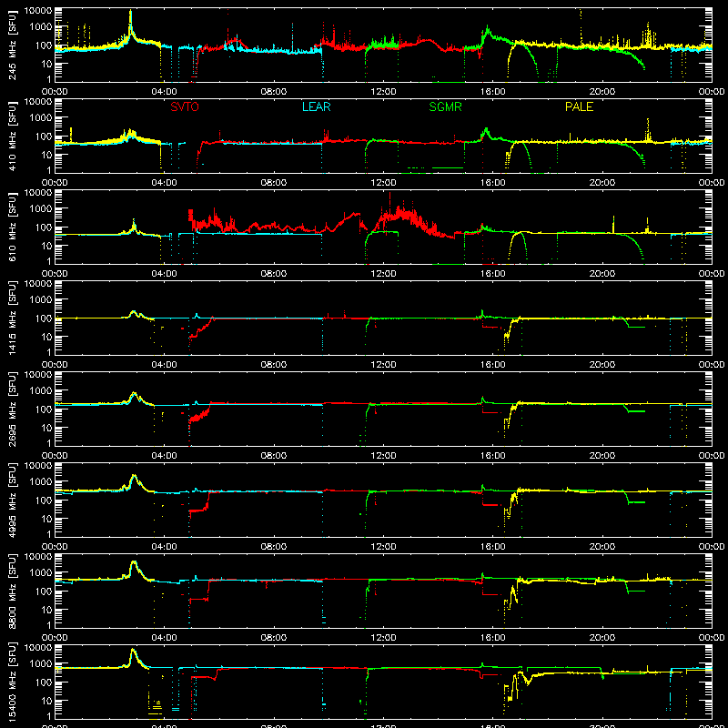Click the 10000 tick value on the 245 MHz axis

pos(38,10)
